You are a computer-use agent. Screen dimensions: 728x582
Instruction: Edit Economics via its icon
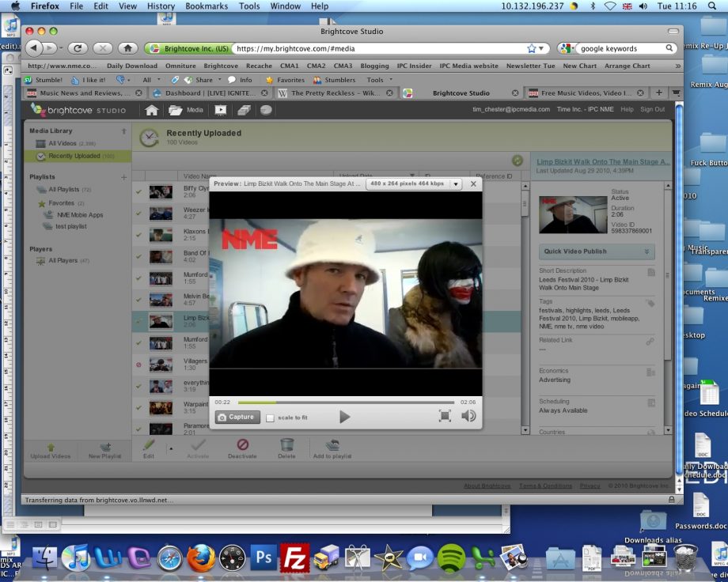tap(651, 372)
